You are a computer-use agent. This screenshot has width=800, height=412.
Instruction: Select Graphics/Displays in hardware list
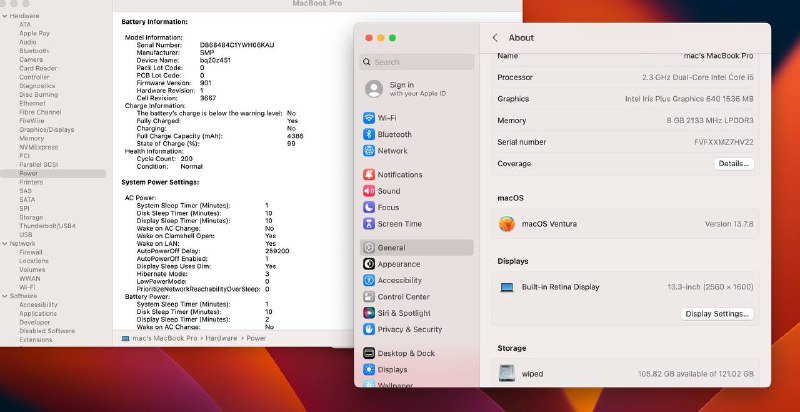pos(46,129)
